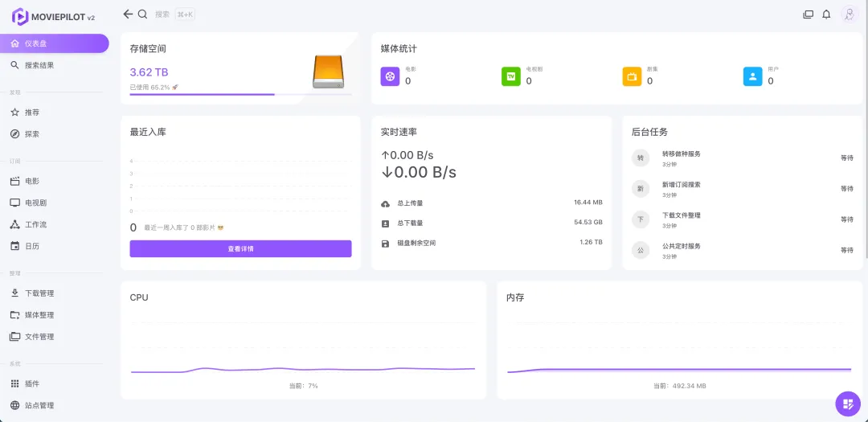The image size is (868, 422).
Task: Open 日历 calendar page
Action: coord(55,246)
